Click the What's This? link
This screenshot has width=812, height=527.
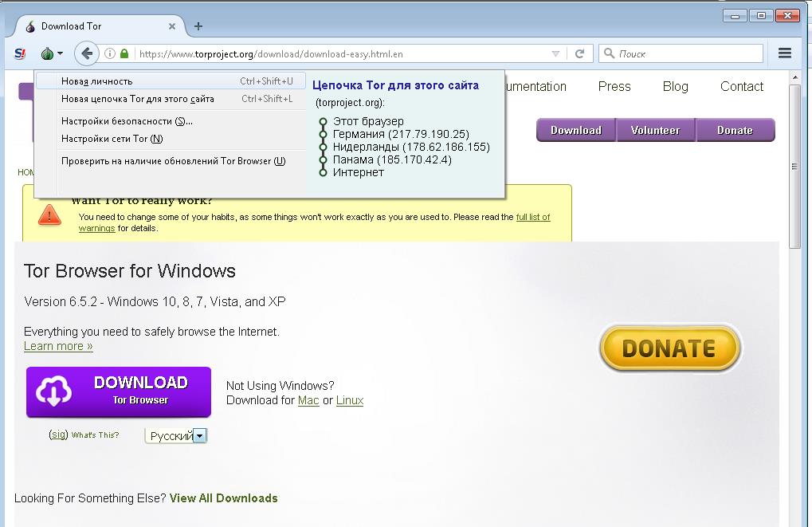click(x=96, y=435)
